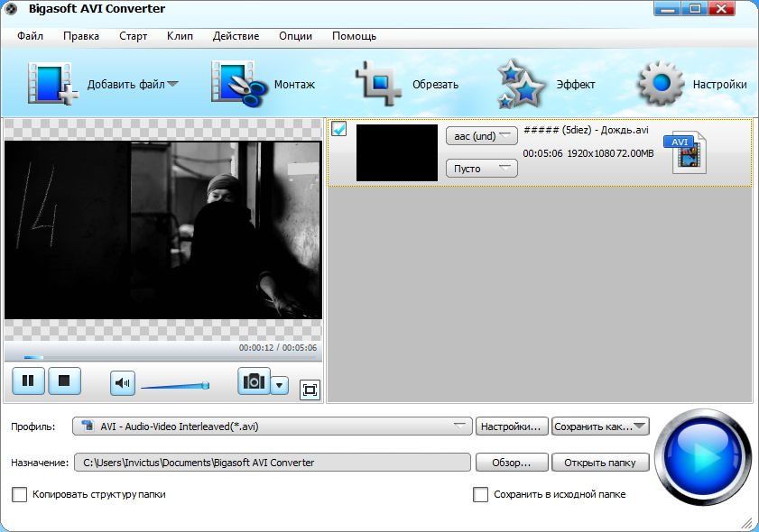Open Настройки gear in the toolbar

(x=662, y=84)
